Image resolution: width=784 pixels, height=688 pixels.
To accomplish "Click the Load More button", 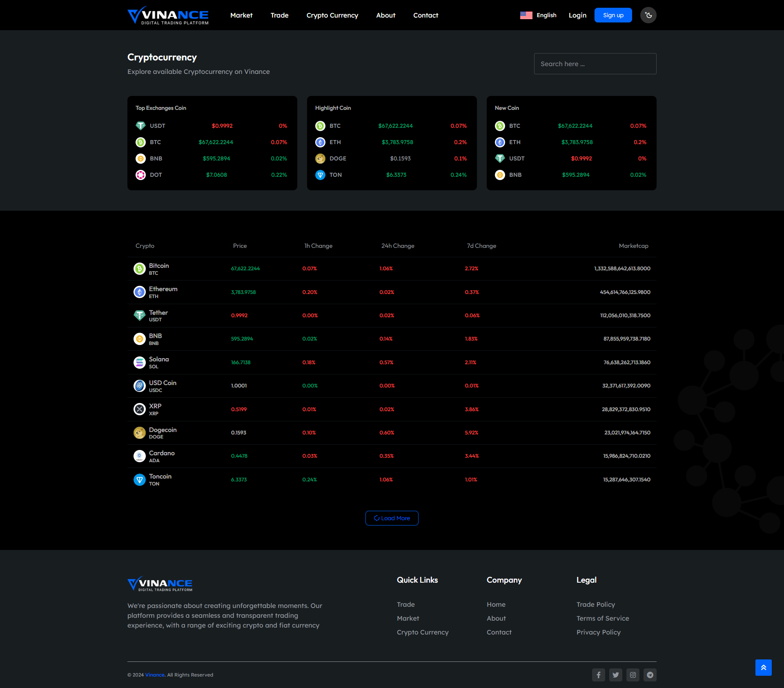I will [392, 518].
